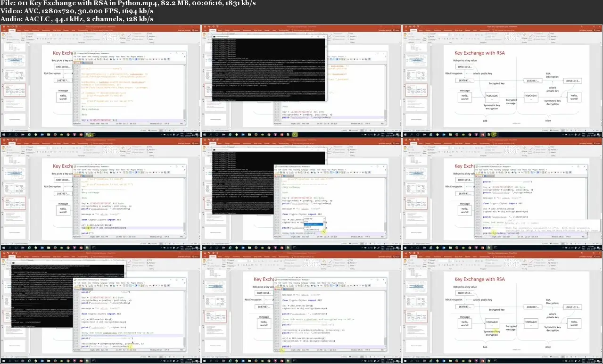Click the File Explorer icon in top-right frame's taskbar

(450, 134)
